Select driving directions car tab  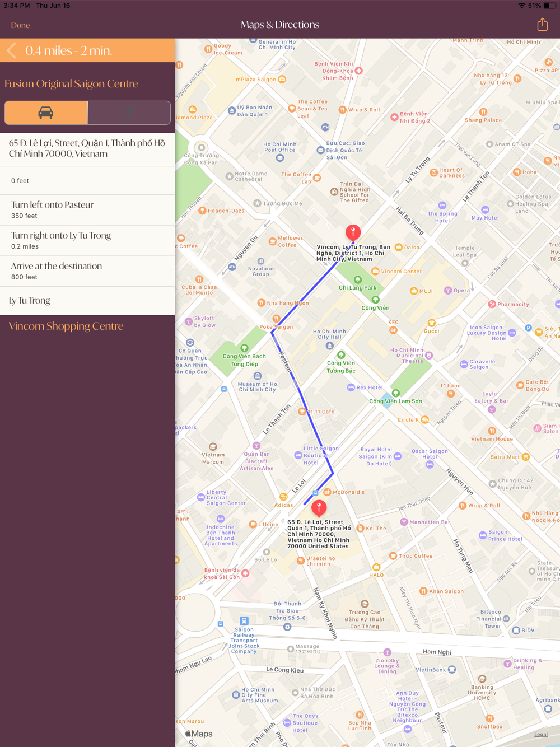pos(46,113)
